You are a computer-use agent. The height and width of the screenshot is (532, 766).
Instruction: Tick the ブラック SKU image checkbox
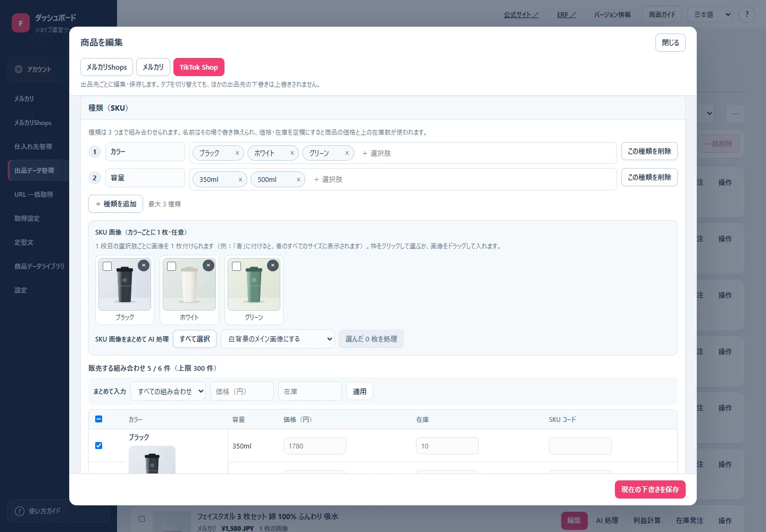107,266
